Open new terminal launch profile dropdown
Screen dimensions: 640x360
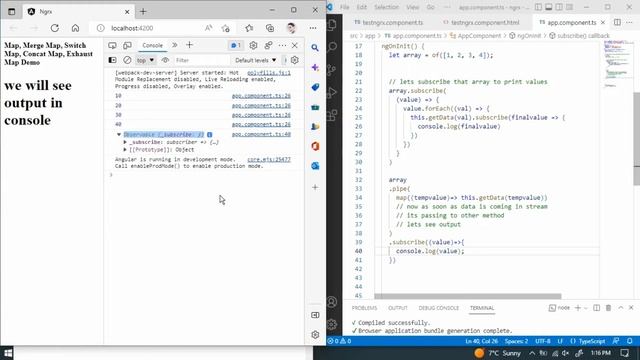pos(586,308)
